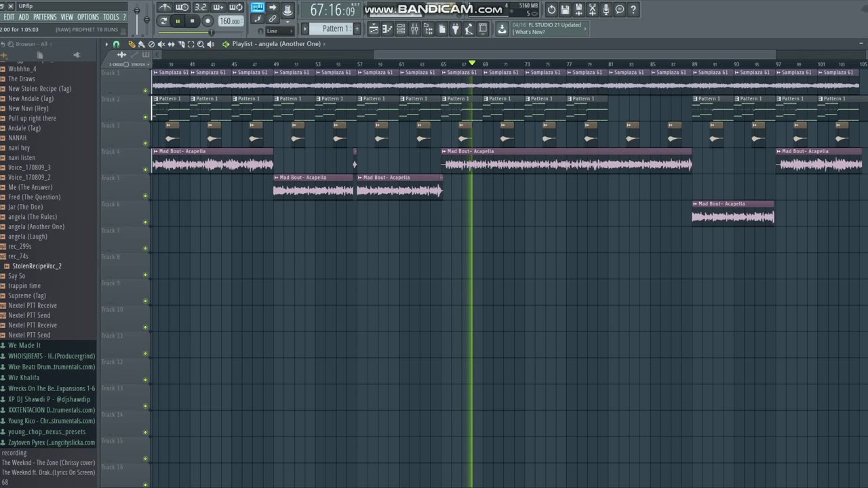Click the Undo history circular arrow icon

point(551,9)
